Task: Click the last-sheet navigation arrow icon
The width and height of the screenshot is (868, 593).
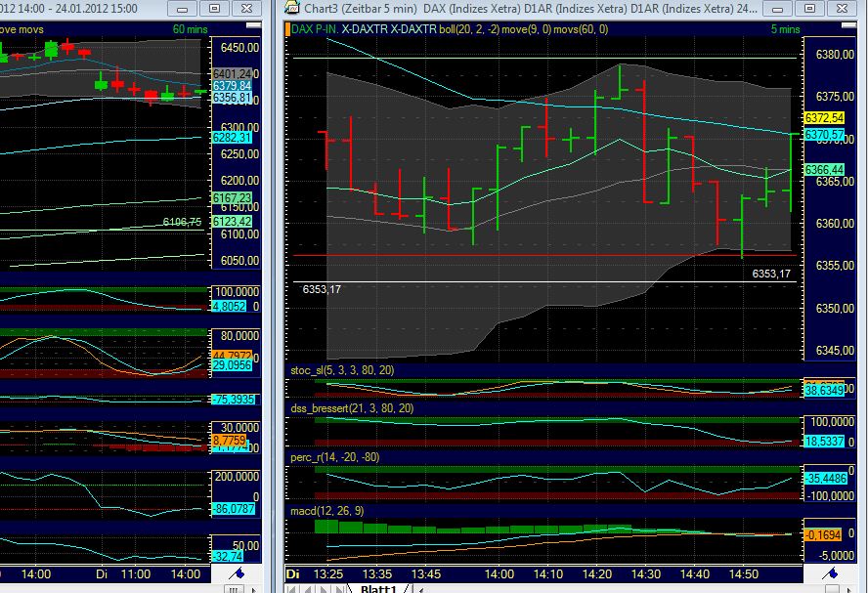Action: [x=337, y=588]
